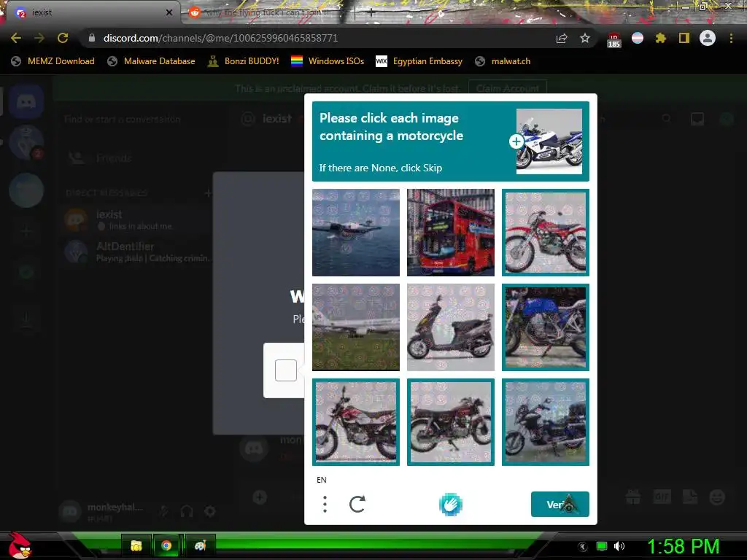Click the 1:58 PM taskbar clock
Screen dimensions: 747x560
683,546
